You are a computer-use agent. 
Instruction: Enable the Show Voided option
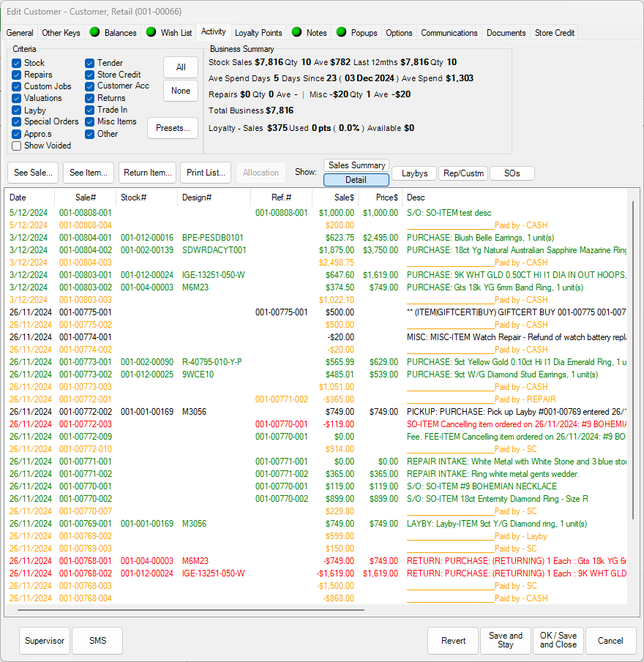[16, 145]
